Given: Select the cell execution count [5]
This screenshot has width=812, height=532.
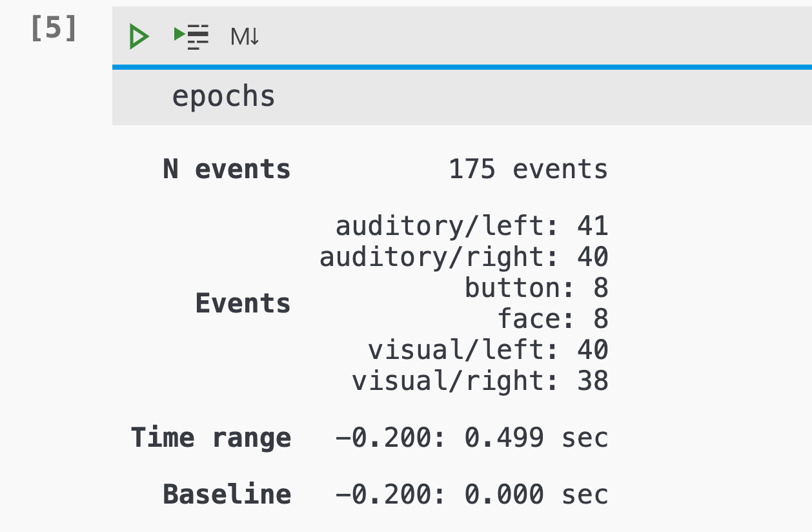Looking at the screenshot, I should [x=54, y=29].
